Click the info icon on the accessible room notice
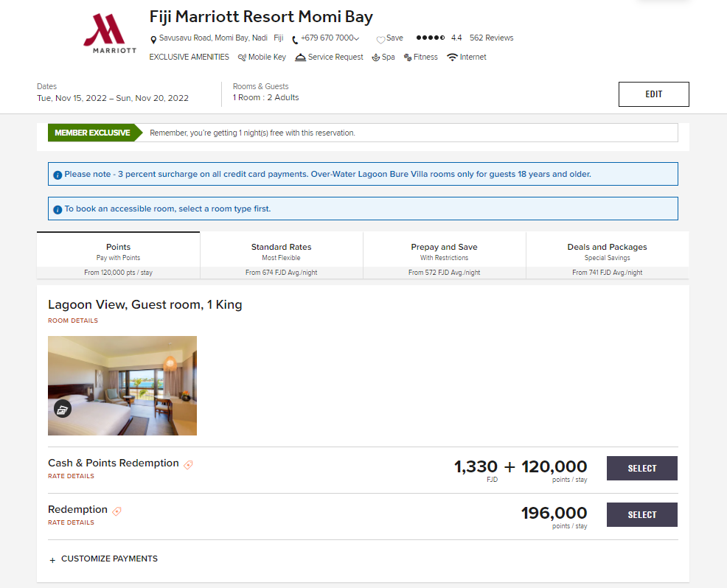Image resolution: width=727 pixels, height=588 pixels. point(58,209)
